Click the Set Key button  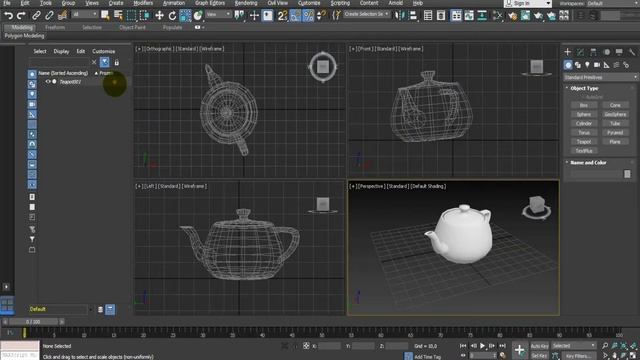tap(539, 356)
